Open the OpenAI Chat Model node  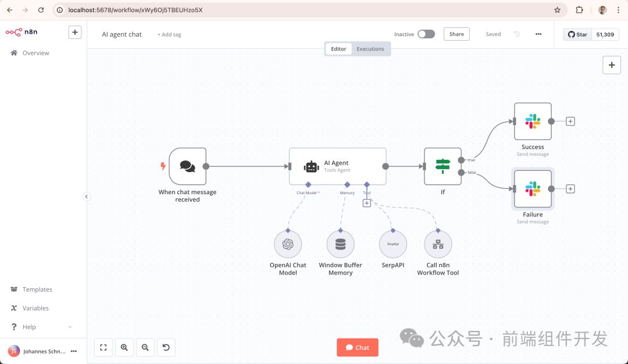tap(288, 244)
